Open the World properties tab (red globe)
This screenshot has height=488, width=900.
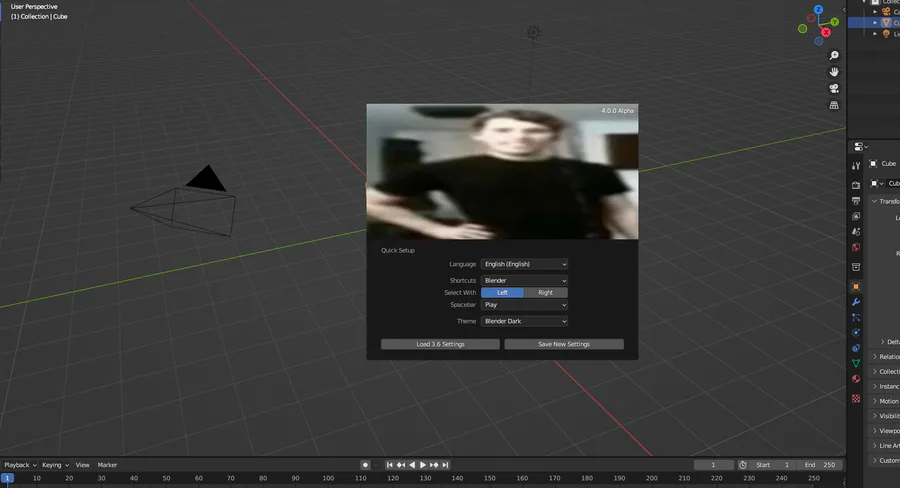point(856,247)
